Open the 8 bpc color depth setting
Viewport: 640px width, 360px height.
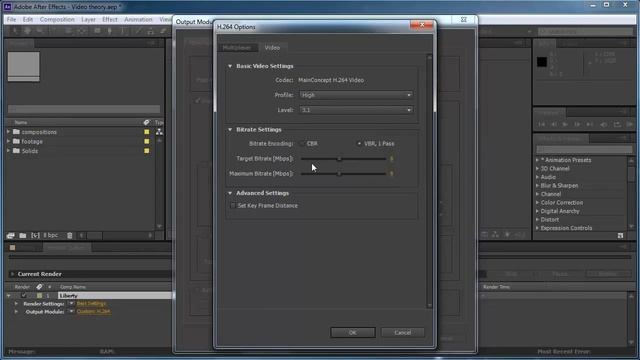pos(51,236)
